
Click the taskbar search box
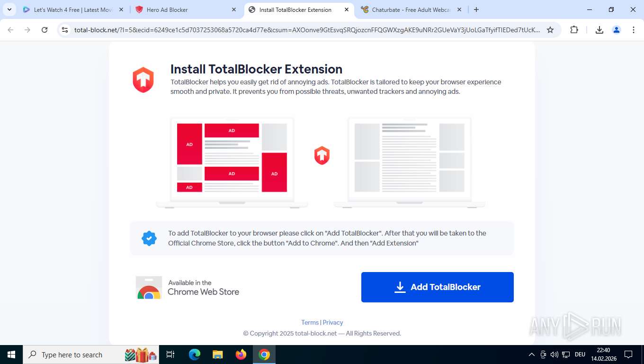point(90,355)
